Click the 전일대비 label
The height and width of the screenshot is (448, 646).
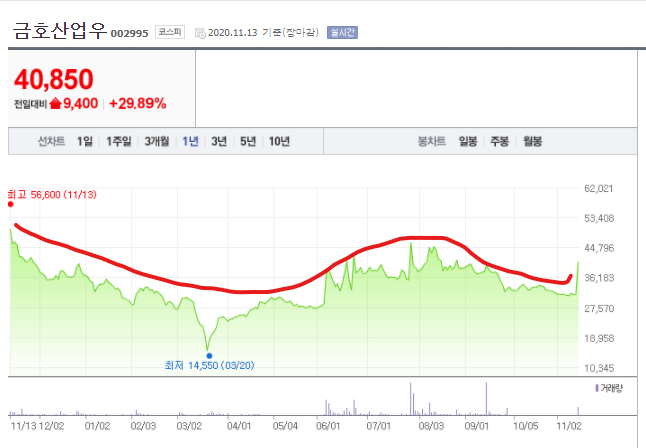pyautogui.click(x=30, y=104)
